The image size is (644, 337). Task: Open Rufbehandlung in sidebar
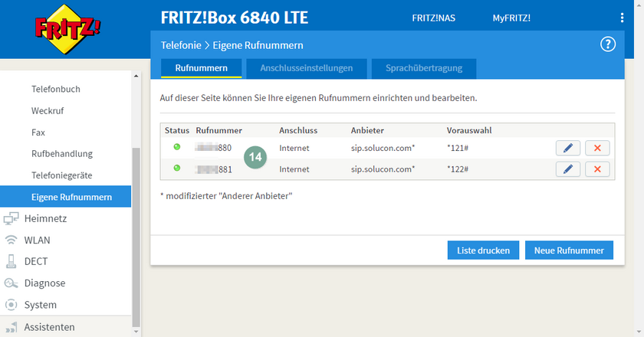pyautogui.click(x=62, y=153)
